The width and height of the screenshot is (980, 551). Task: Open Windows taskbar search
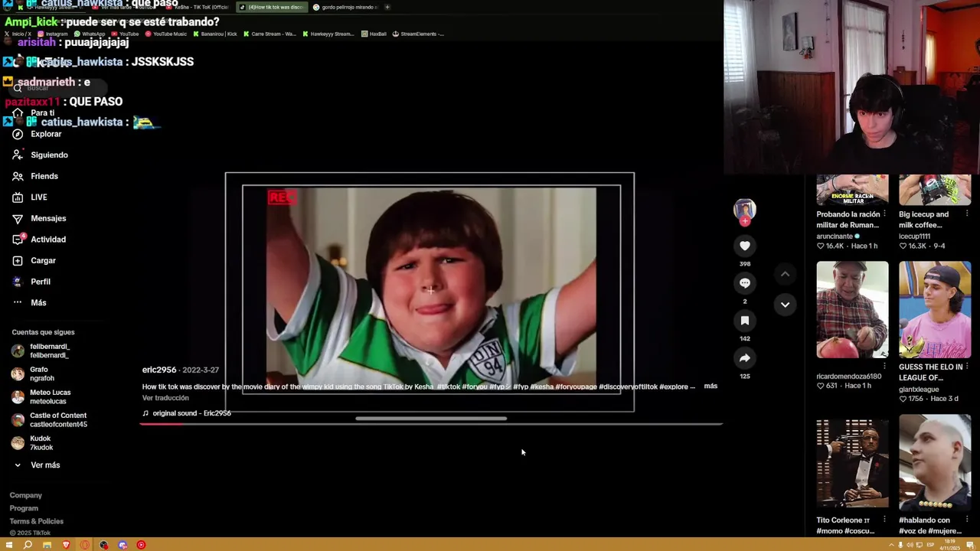[28, 545]
